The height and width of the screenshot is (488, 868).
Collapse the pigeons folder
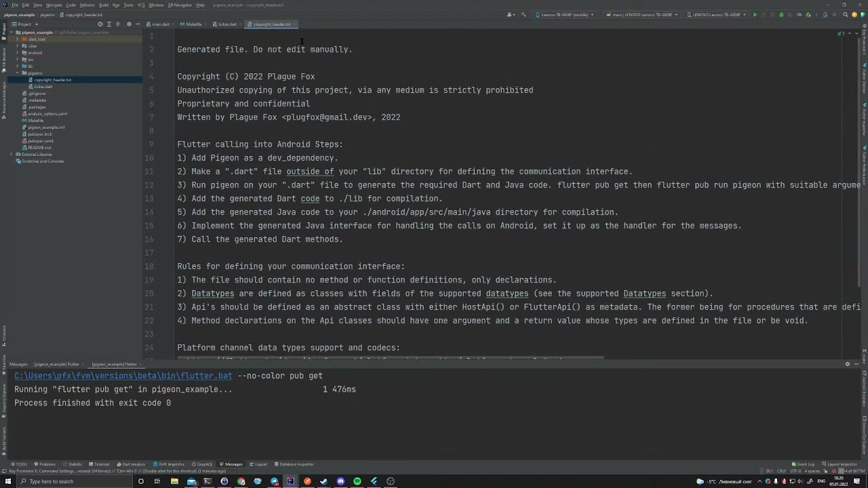coord(18,73)
